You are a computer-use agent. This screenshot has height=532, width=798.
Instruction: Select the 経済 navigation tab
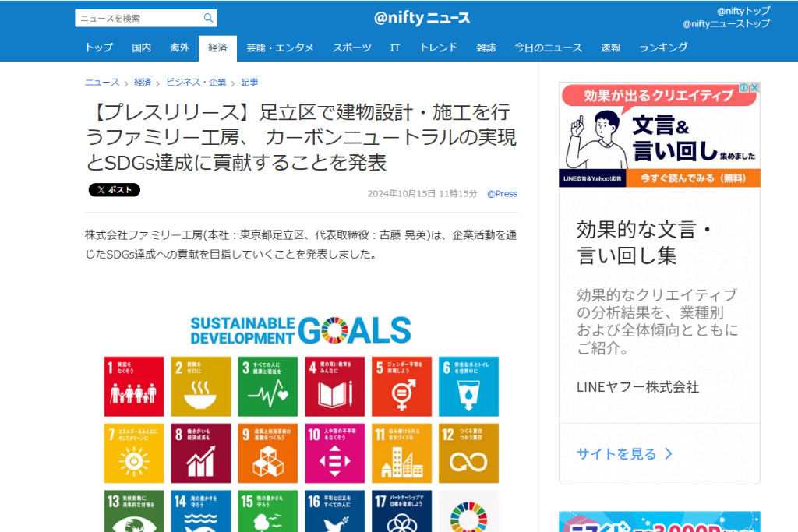[218, 48]
